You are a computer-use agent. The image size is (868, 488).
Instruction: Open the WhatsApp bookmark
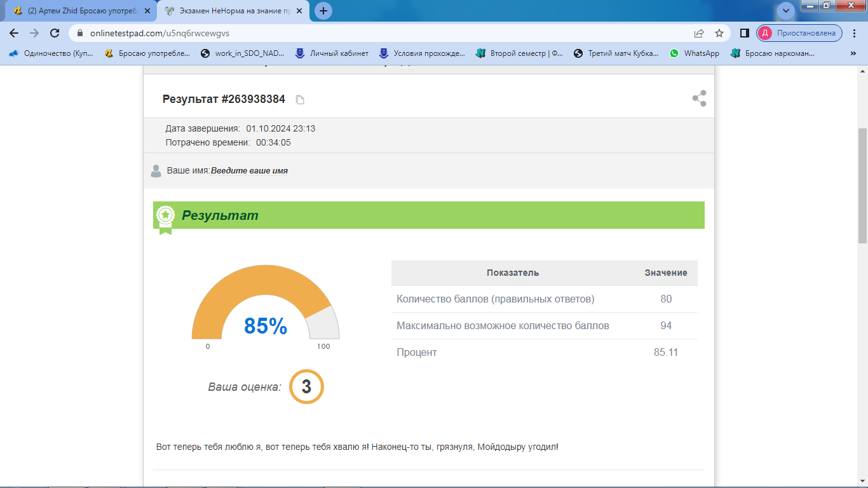point(695,53)
